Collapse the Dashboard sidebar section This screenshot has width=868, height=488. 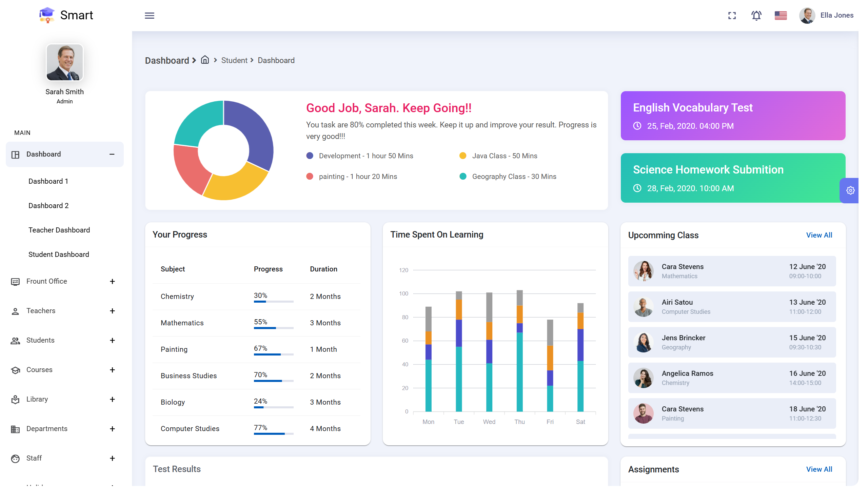pos(112,155)
